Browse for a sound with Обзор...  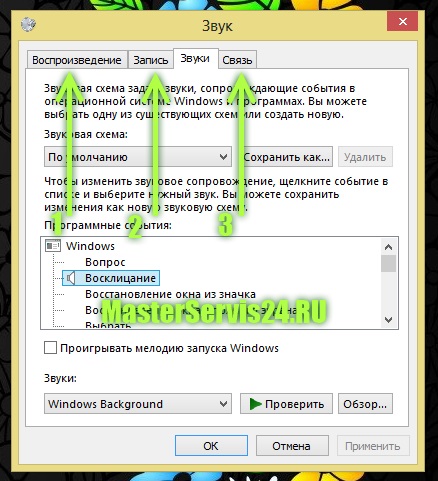[x=365, y=404]
